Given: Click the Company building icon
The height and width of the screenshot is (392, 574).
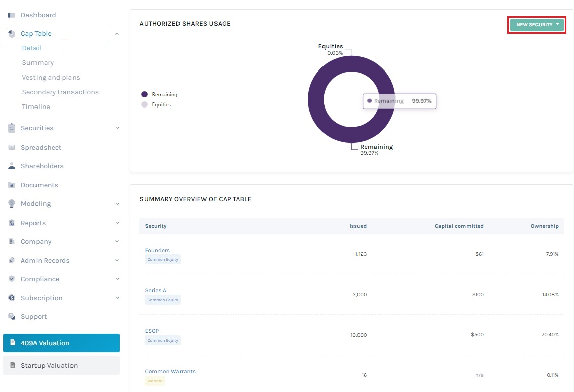Looking at the screenshot, I should click(12, 241).
